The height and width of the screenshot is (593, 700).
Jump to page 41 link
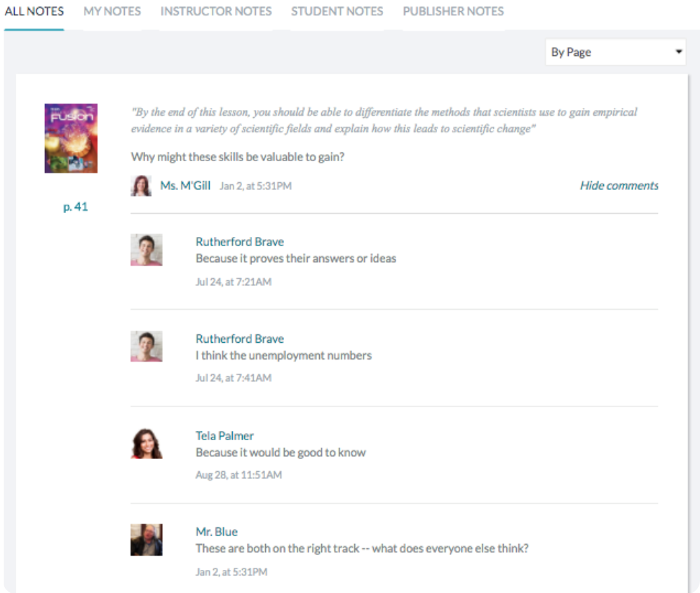[75, 207]
